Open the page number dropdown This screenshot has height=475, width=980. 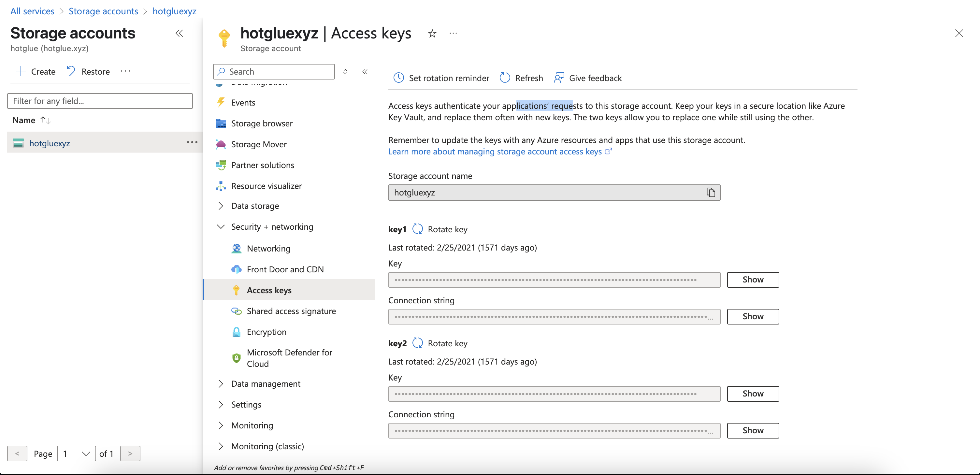(76, 453)
